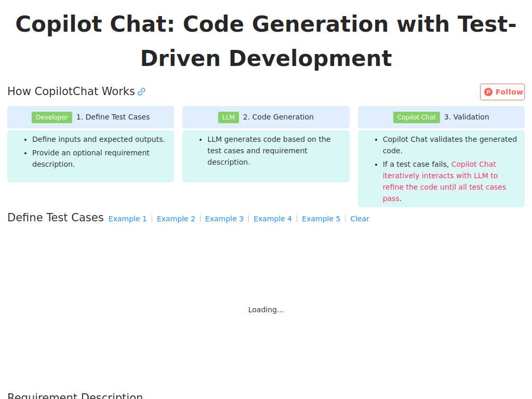Click the '1. Define Test Cases' step title
This screenshot has width=532, height=399.
(x=113, y=117)
